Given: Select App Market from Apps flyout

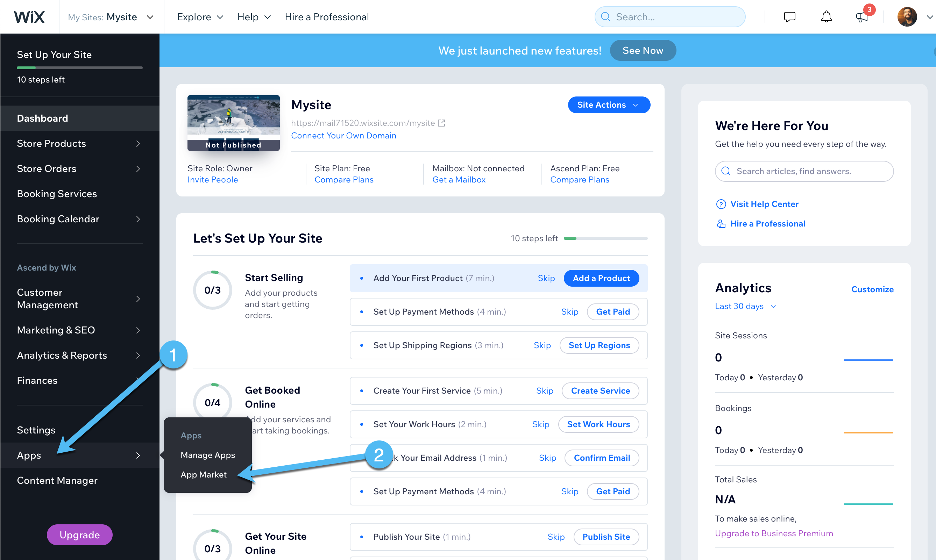Looking at the screenshot, I should [204, 475].
